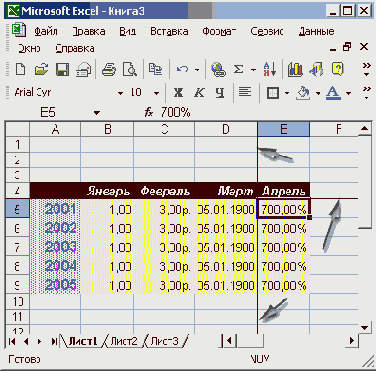
Task: Open the Формат menu
Action: [219, 31]
